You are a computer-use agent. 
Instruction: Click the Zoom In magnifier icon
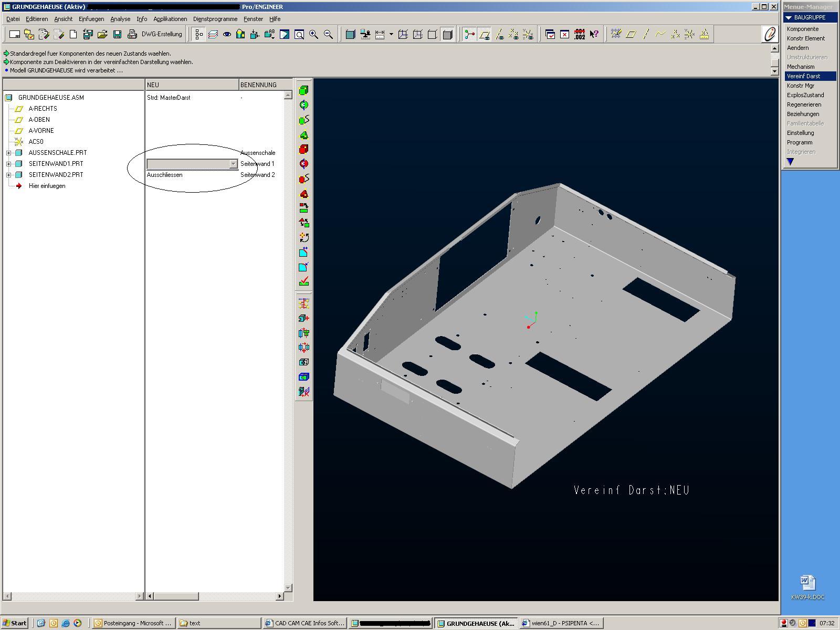point(313,35)
